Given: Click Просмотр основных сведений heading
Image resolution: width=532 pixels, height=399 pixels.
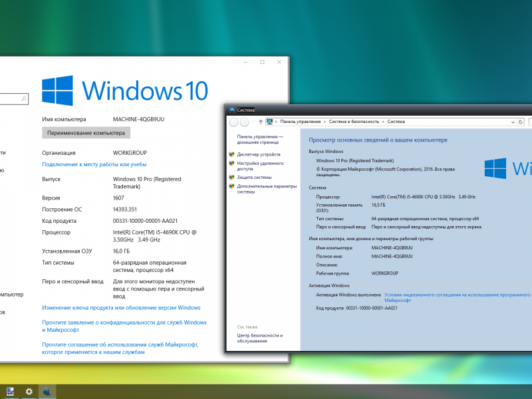Looking at the screenshot, I should 378,140.
